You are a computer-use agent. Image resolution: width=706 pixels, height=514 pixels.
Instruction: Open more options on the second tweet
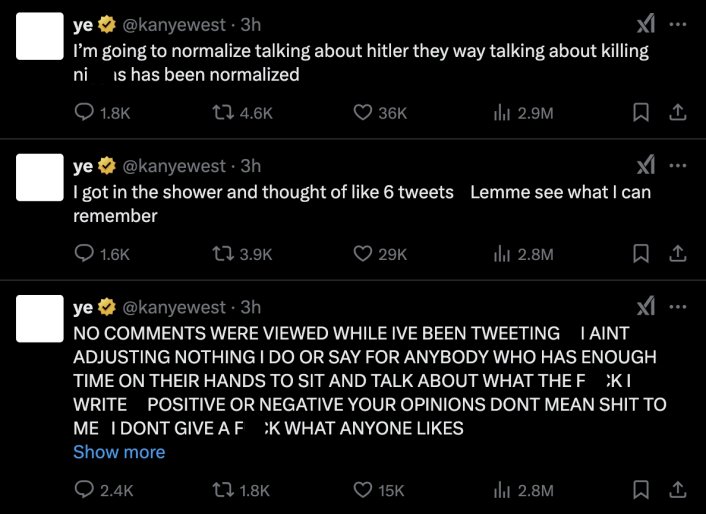point(678,165)
